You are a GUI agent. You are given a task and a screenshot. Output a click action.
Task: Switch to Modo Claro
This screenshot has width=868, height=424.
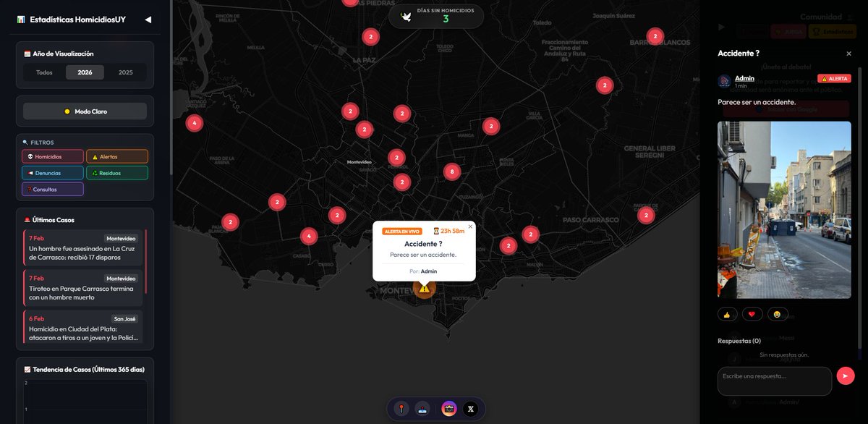pyautogui.click(x=85, y=111)
